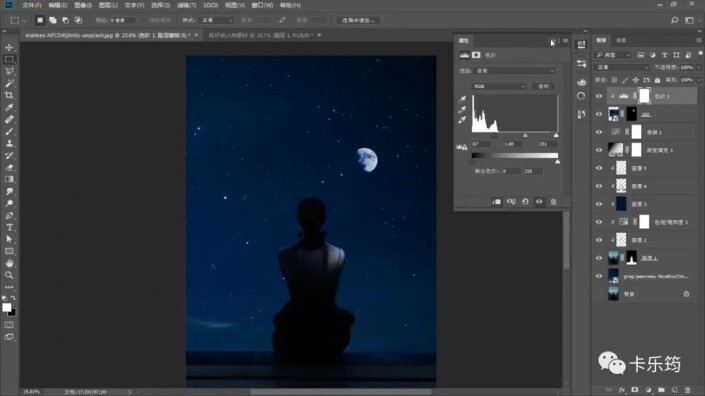This screenshot has height=396, width=705.
Task: Click the white output levels slider
Action: pyautogui.click(x=558, y=161)
